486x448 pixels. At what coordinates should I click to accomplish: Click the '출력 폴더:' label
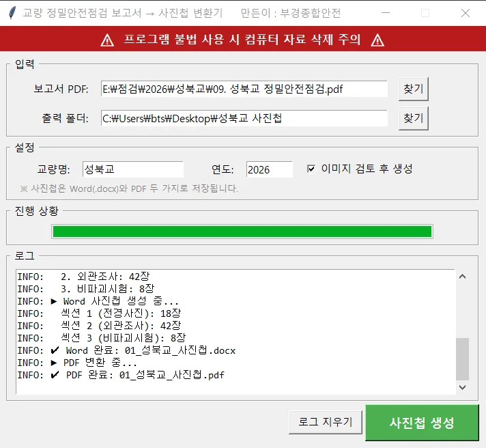pyautogui.click(x=66, y=118)
